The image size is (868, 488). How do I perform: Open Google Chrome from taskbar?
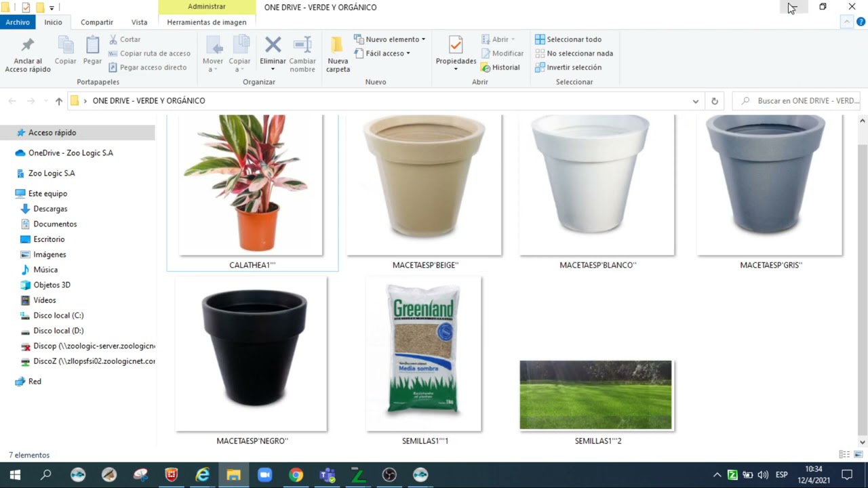[296, 475]
